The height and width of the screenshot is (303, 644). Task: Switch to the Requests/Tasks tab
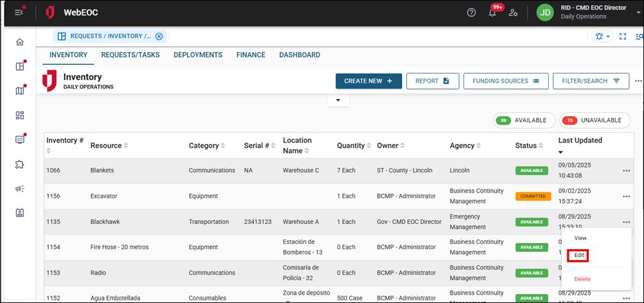[x=130, y=55]
